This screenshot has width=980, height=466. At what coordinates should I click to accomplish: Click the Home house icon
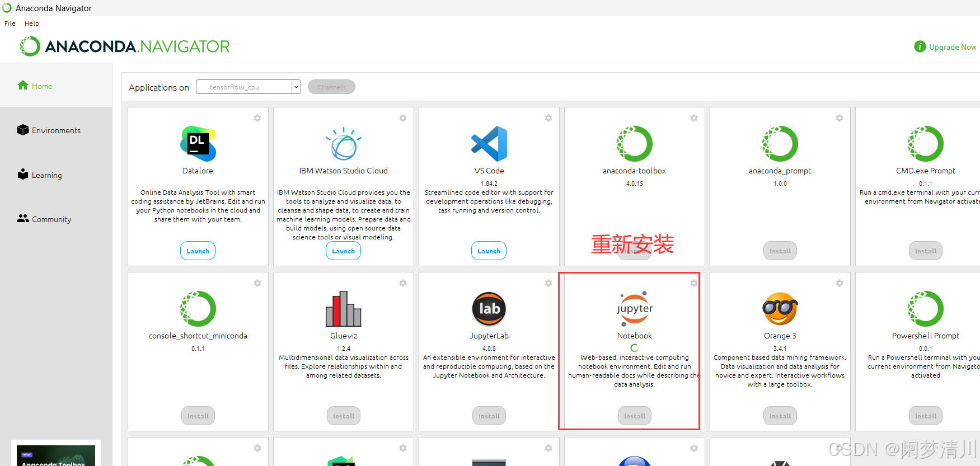pyautogui.click(x=23, y=85)
